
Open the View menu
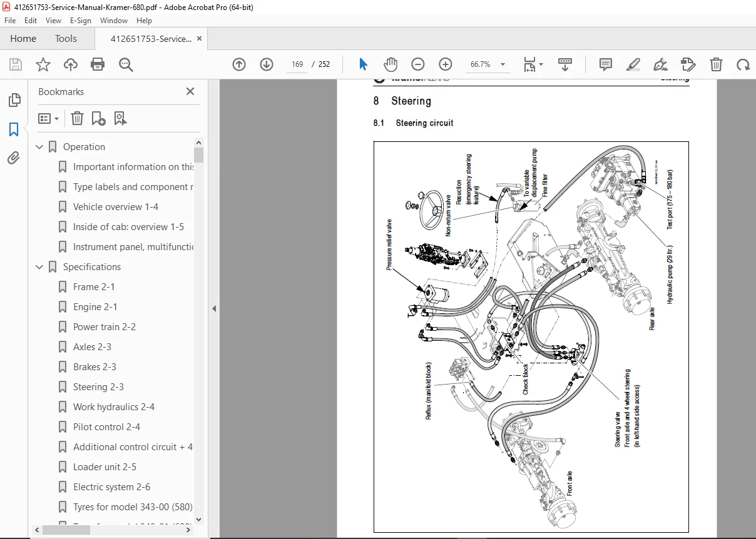pyautogui.click(x=53, y=21)
